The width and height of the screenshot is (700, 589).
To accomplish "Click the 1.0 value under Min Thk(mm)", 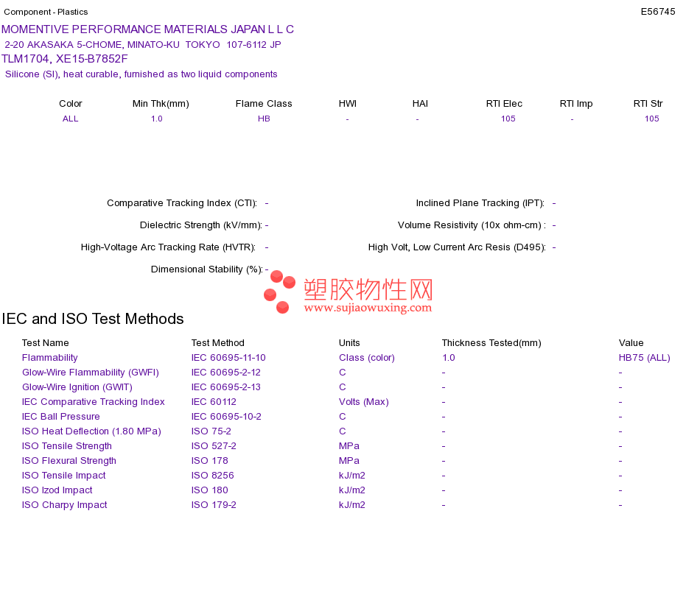I will tap(157, 119).
